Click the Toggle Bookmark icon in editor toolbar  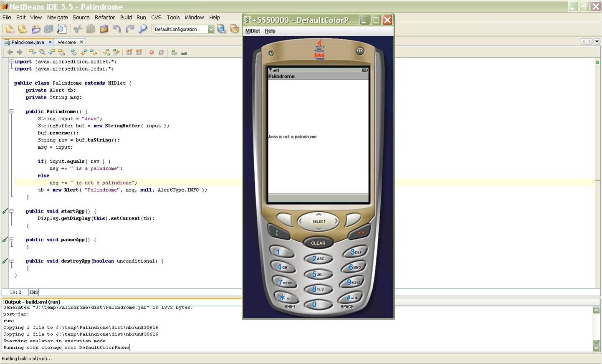coord(74,52)
